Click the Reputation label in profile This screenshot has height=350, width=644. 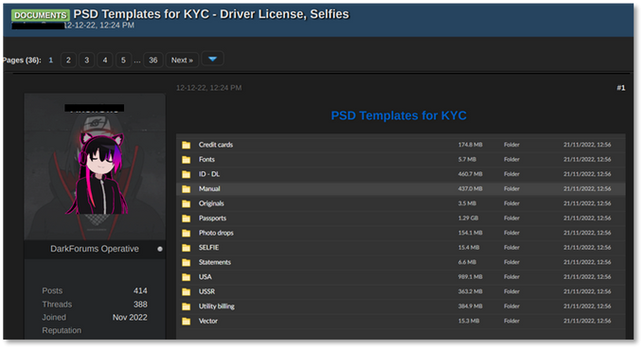click(62, 331)
